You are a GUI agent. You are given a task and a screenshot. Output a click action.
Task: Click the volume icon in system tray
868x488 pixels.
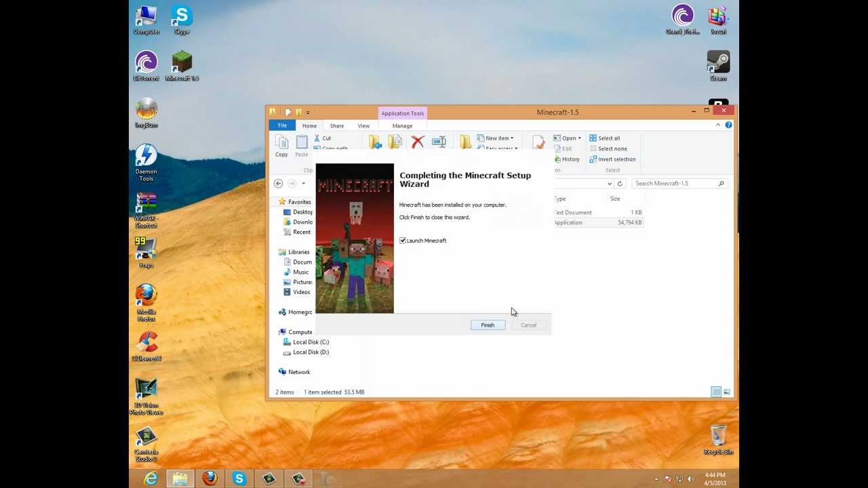(x=692, y=479)
